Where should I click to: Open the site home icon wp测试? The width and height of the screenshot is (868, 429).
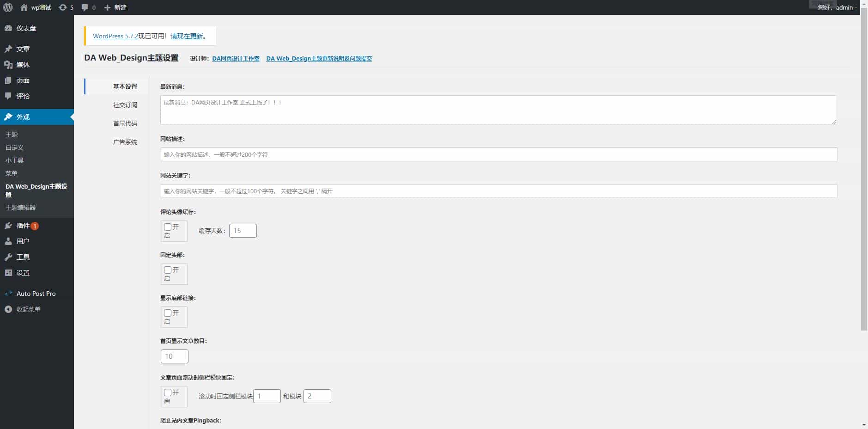tap(24, 7)
